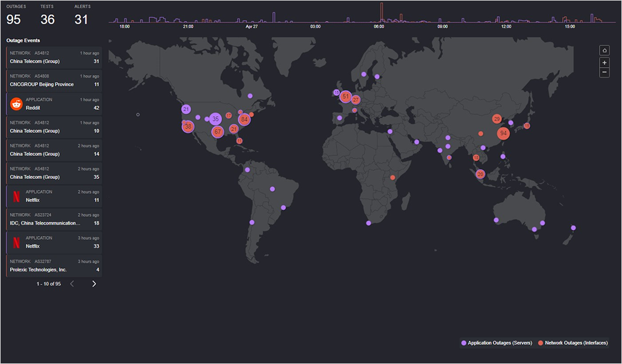The image size is (622, 364).
Task: Click the Reddit logo icon
Action: 16,104
